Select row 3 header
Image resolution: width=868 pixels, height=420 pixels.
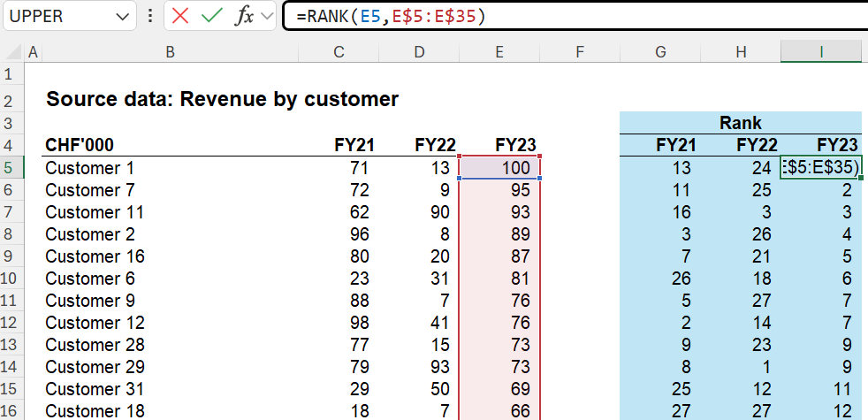12,122
